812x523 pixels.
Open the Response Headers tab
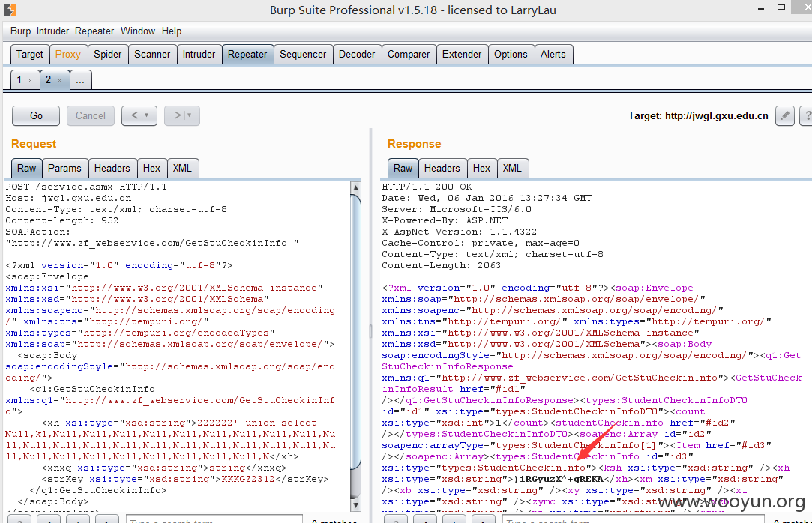coord(442,168)
